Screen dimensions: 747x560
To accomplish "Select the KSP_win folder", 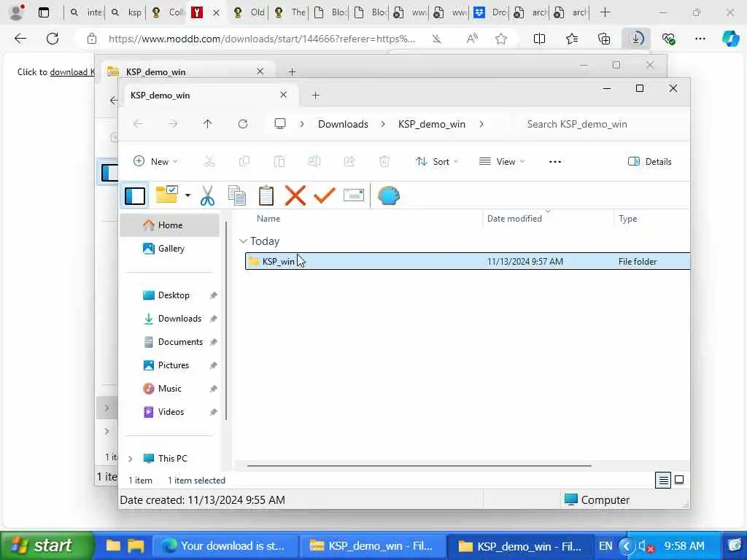I will click(x=468, y=262).
